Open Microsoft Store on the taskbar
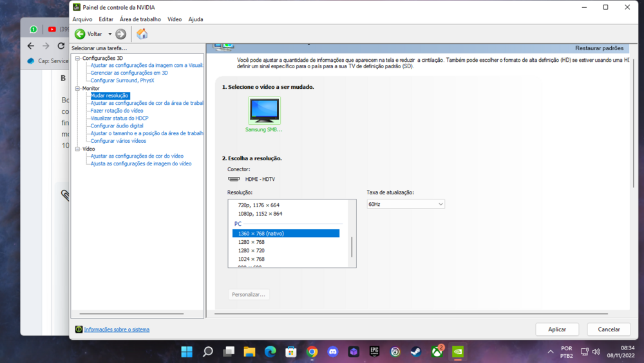 tap(291, 352)
